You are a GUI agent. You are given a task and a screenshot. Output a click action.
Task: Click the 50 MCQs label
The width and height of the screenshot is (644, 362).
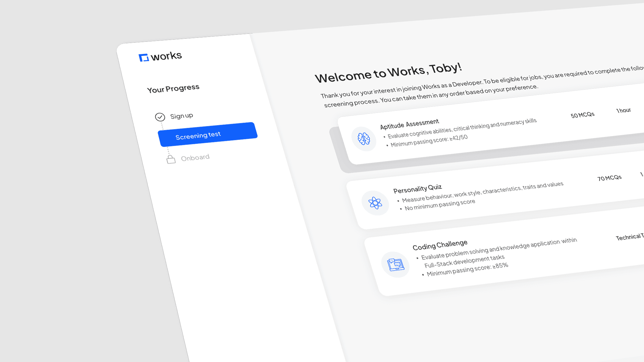click(582, 115)
